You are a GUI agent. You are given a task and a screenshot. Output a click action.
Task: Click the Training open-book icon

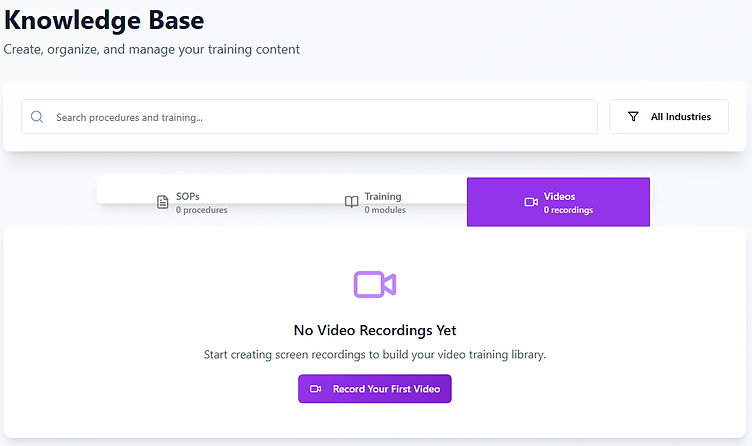coord(351,202)
